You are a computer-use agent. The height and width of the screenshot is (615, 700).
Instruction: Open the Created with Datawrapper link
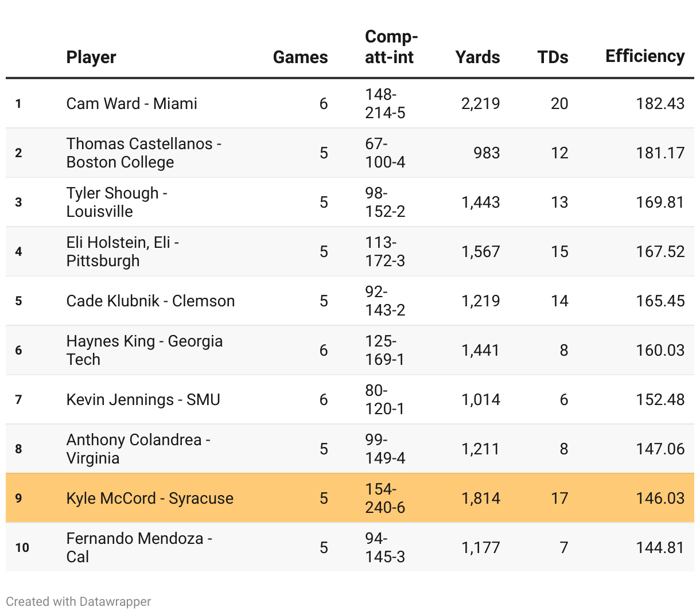pyautogui.click(x=79, y=601)
